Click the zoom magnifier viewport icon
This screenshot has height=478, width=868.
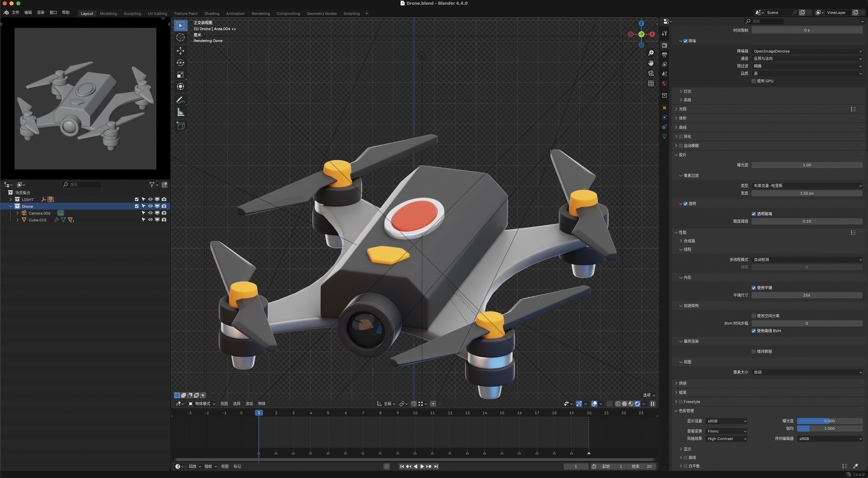click(x=651, y=53)
